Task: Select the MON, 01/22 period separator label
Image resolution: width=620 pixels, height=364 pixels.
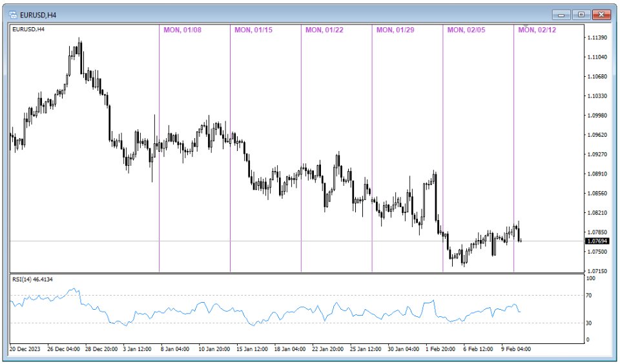Action: tap(324, 30)
